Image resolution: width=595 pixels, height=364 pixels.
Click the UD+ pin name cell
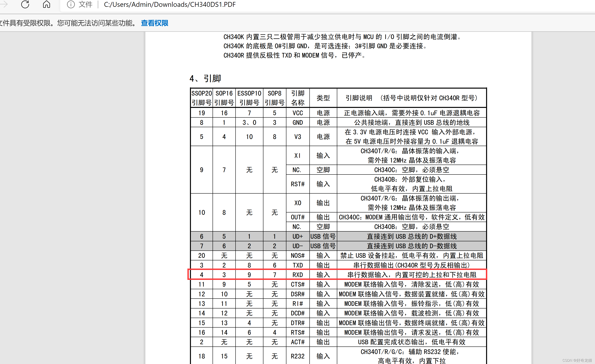pos(297,236)
